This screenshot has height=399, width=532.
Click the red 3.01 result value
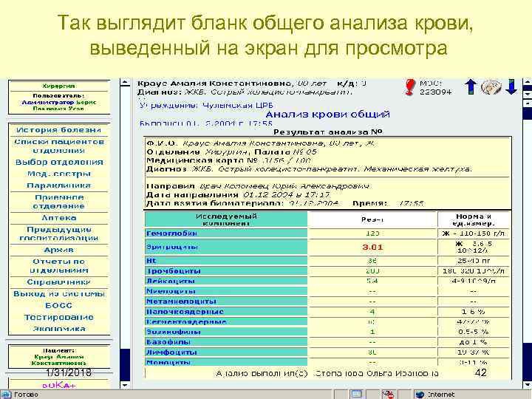pos(372,247)
